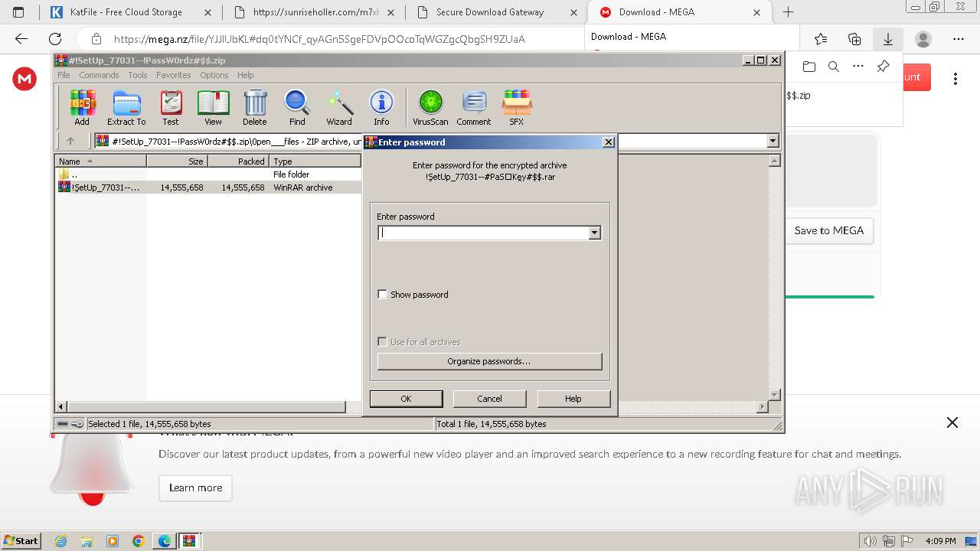The image size is (980, 551).
Task: Click the Test archive icon
Action: tap(171, 108)
